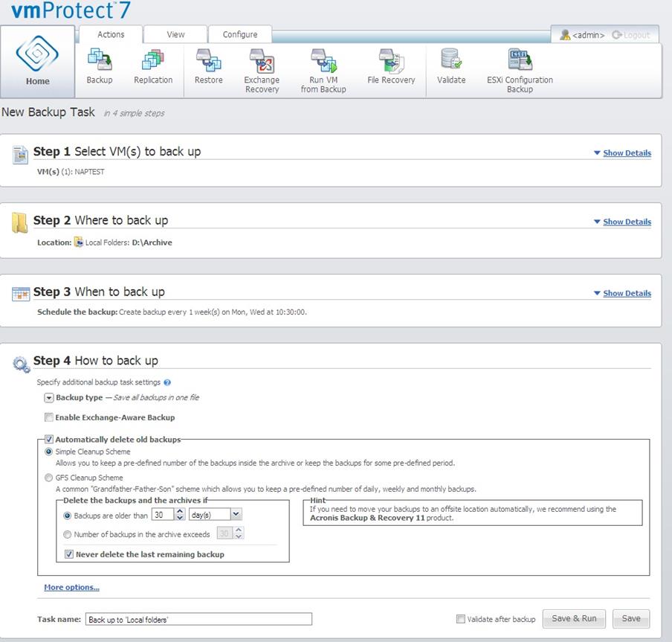Screen dimensions: 672x642
Task: Switch to the Configure tab
Action: (x=240, y=34)
